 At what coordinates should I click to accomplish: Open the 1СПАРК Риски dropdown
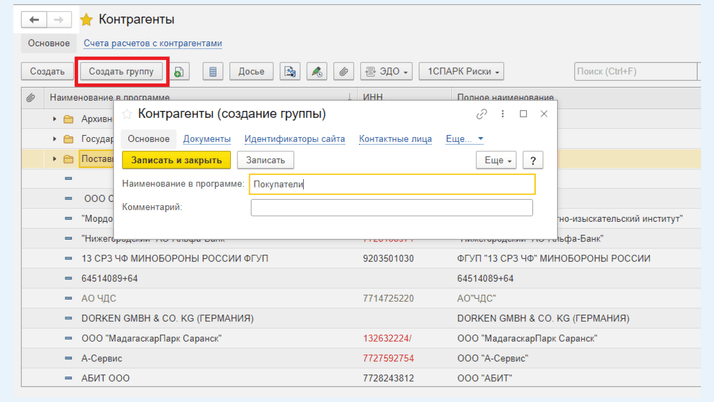pos(460,72)
